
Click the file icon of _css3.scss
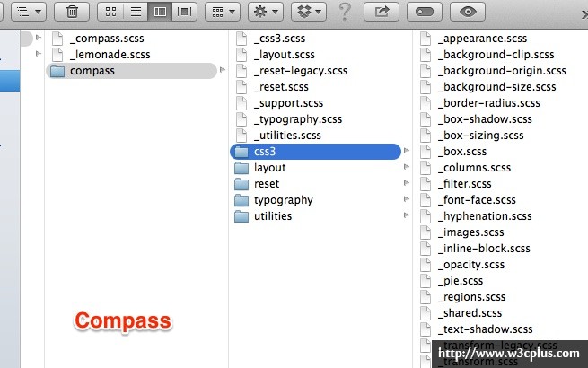point(241,39)
